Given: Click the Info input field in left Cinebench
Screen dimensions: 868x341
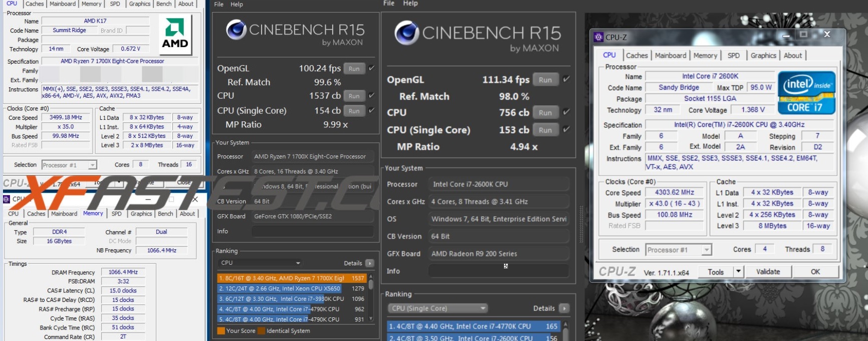Looking at the screenshot, I should 313,231.
